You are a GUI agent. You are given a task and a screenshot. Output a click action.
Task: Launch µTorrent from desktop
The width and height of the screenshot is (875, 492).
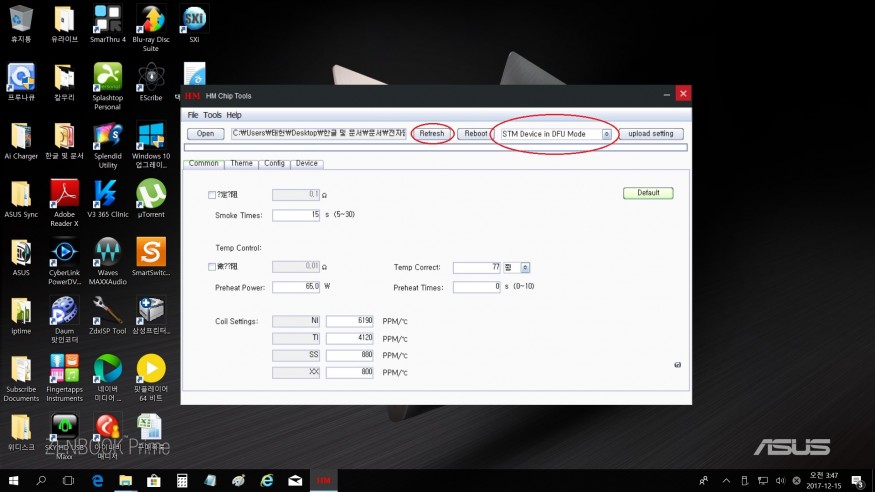151,199
